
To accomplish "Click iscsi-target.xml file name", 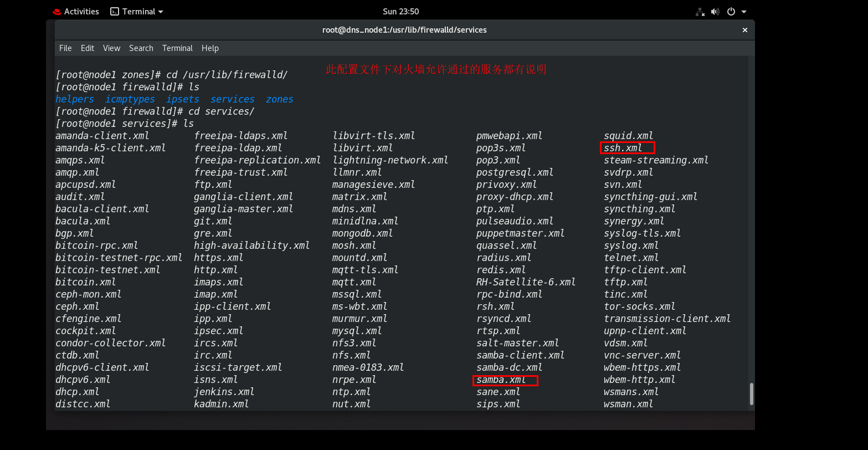I will click(238, 367).
